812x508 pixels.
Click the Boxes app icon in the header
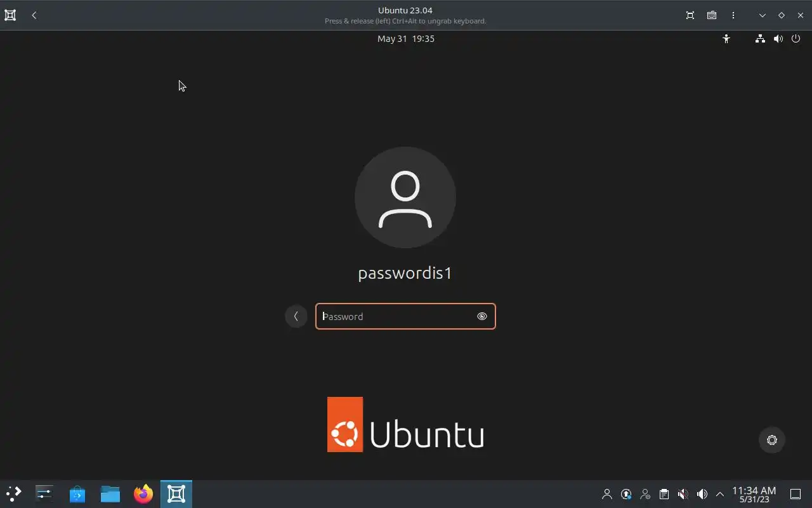(10, 15)
